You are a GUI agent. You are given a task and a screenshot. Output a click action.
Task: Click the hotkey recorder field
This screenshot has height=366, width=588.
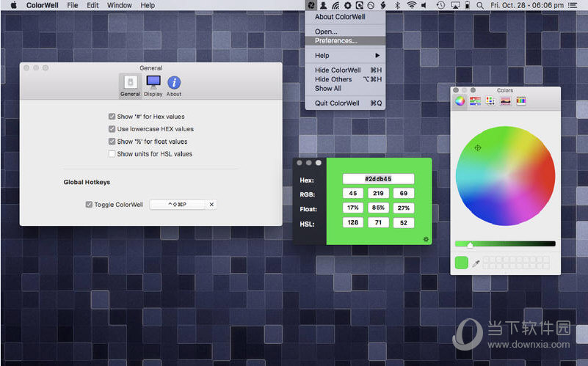(178, 205)
